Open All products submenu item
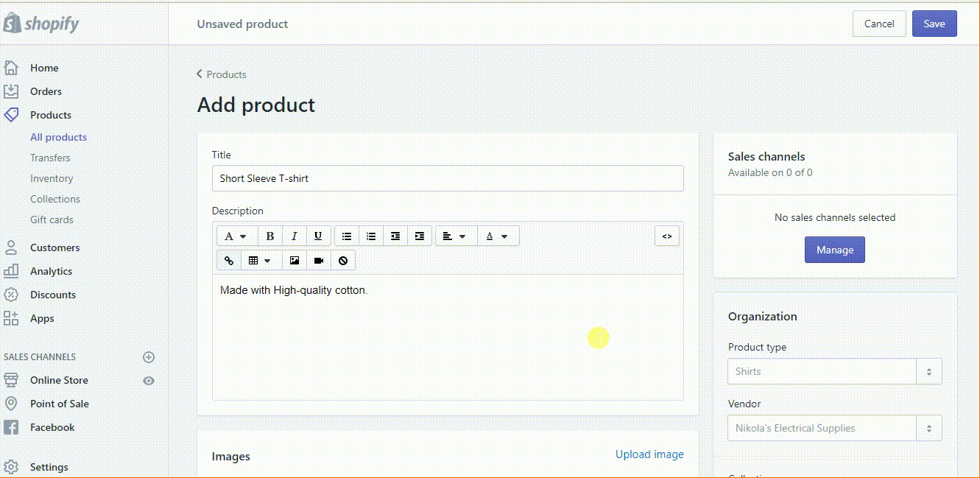The height and width of the screenshot is (478, 980). [58, 137]
